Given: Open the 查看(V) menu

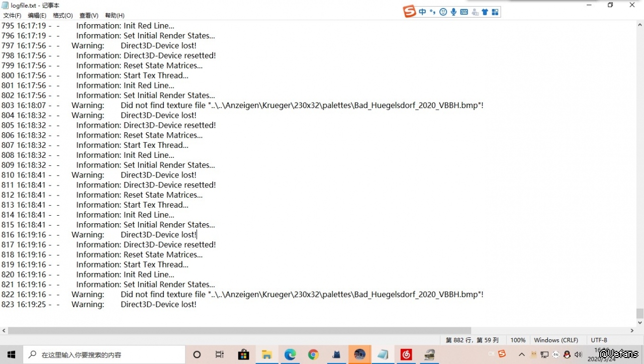Looking at the screenshot, I should [x=89, y=16].
